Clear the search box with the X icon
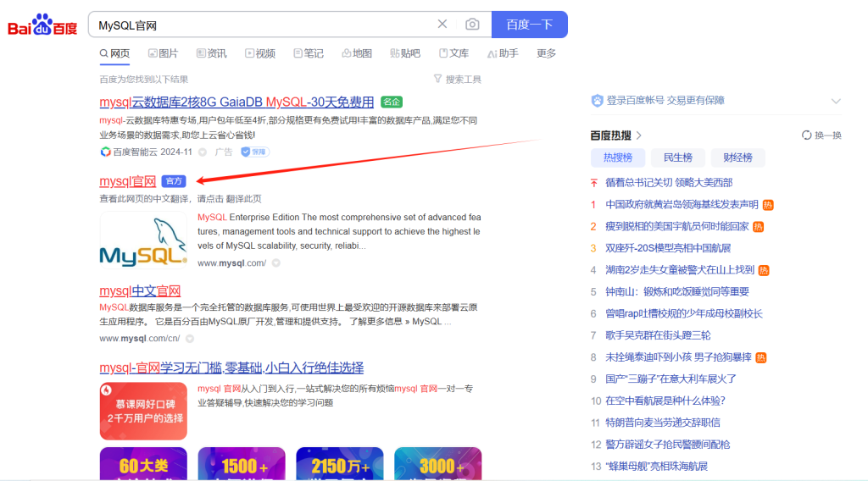The width and height of the screenshot is (868, 481). coord(442,24)
